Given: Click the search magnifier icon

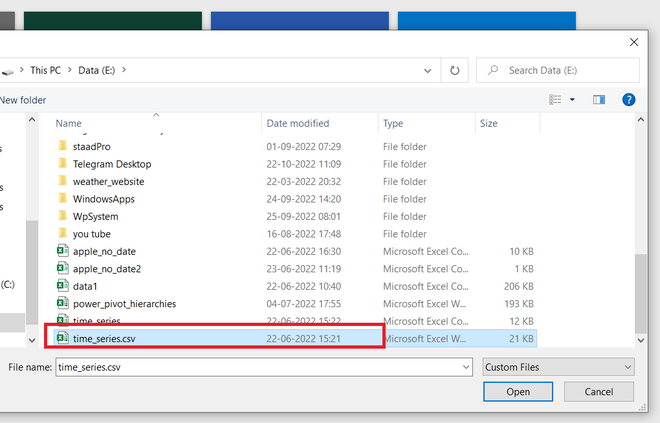Looking at the screenshot, I should [493, 70].
